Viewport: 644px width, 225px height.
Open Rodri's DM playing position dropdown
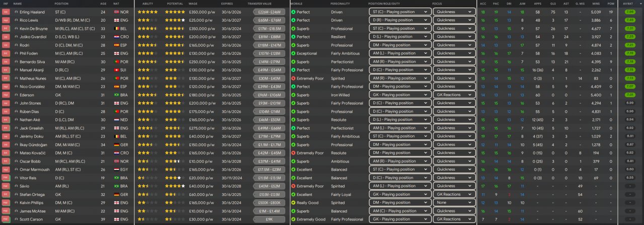399,45
